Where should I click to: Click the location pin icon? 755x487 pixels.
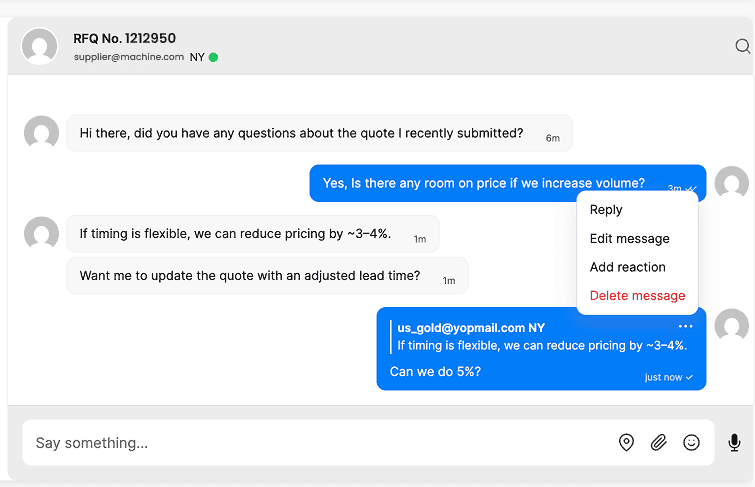point(626,442)
